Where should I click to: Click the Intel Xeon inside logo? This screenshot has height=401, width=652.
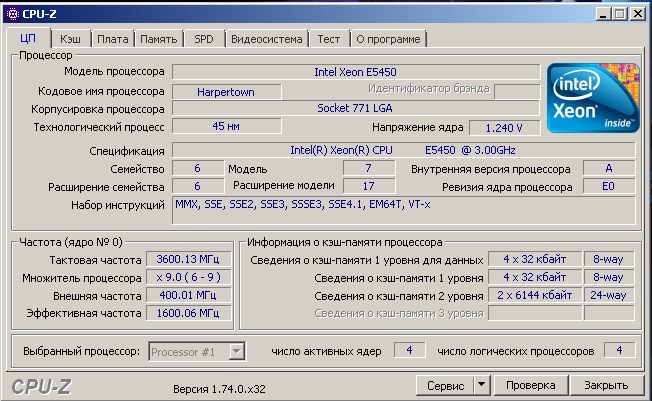pyautogui.click(x=593, y=98)
